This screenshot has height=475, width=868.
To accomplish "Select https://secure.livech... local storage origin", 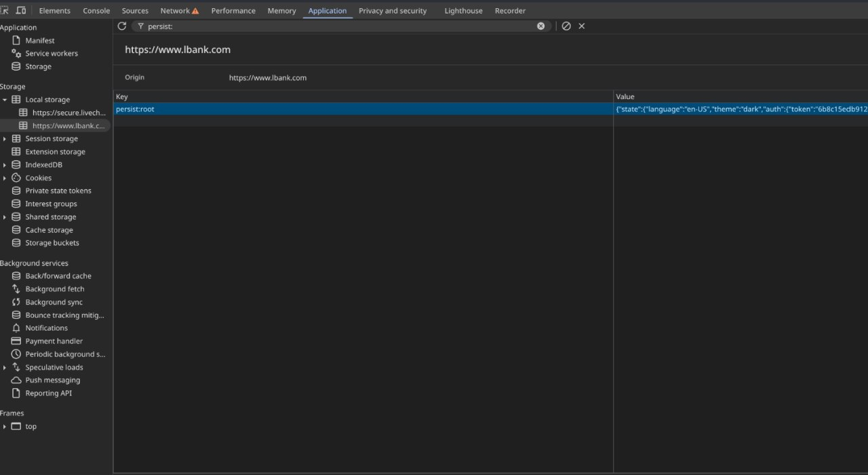I will pos(69,113).
